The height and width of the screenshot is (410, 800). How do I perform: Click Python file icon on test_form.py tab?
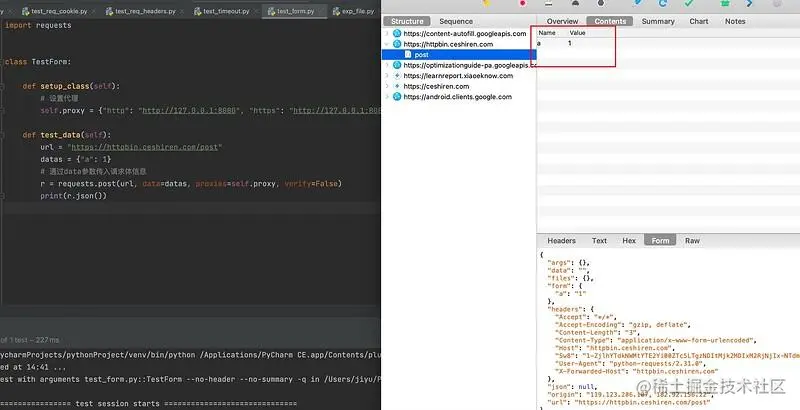[271, 11]
